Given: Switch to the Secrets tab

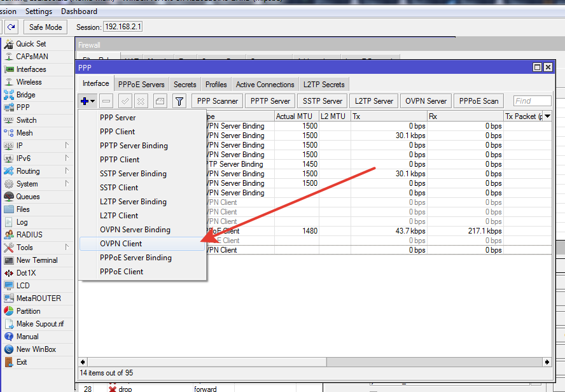Looking at the screenshot, I should (x=185, y=85).
